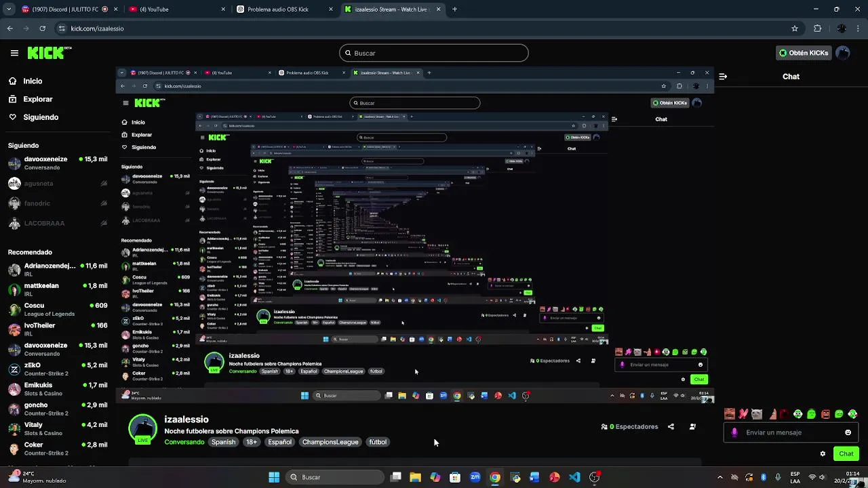Select the Patrick star emote
The width and height of the screenshot is (868, 488).
(x=773, y=414)
